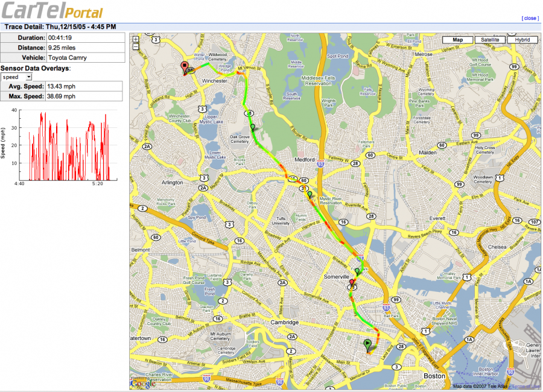Click the Medford label on the map

(305, 160)
